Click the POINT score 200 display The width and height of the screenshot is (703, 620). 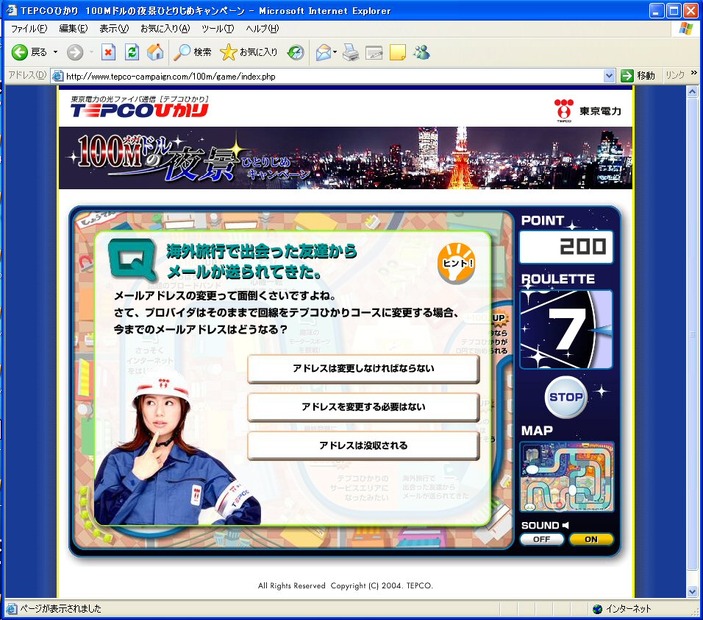coord(566,247)
